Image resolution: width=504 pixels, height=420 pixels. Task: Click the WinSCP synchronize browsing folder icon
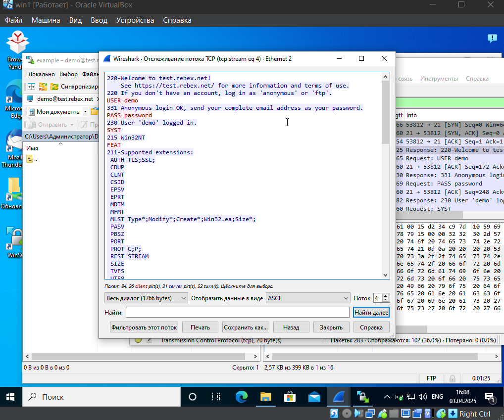click(x=43, y=87)
